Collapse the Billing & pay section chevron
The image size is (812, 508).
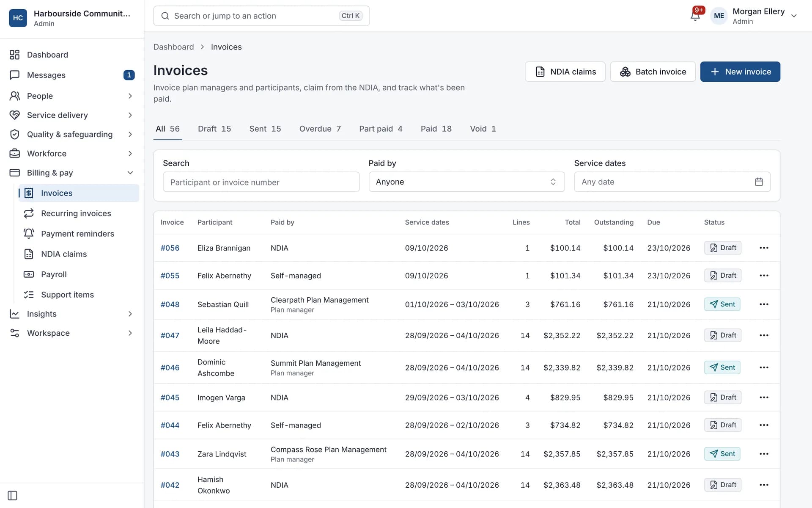[x=130, y=173]
